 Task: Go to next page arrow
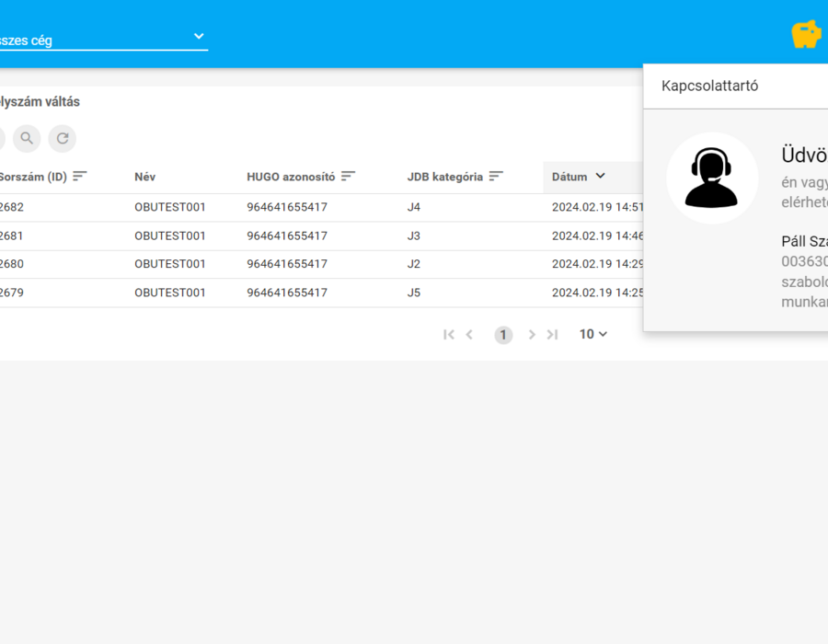tap(532, 335)
